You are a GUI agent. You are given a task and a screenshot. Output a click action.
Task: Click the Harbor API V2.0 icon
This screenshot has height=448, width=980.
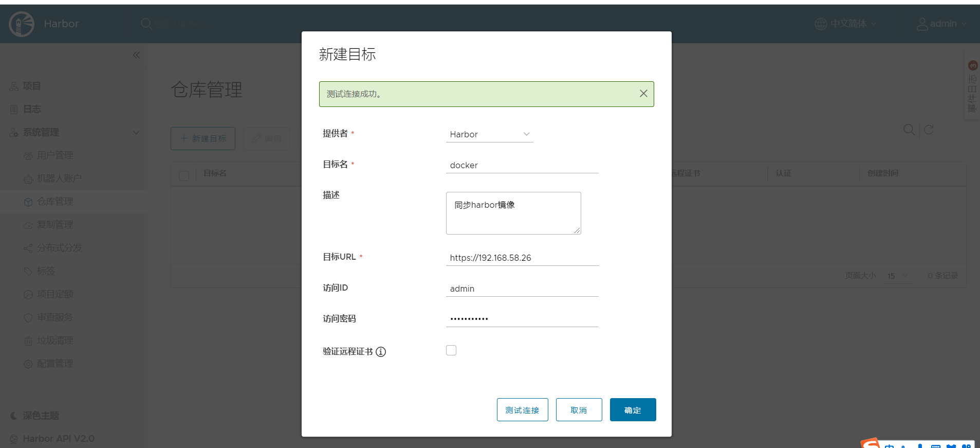coord(14,439)
